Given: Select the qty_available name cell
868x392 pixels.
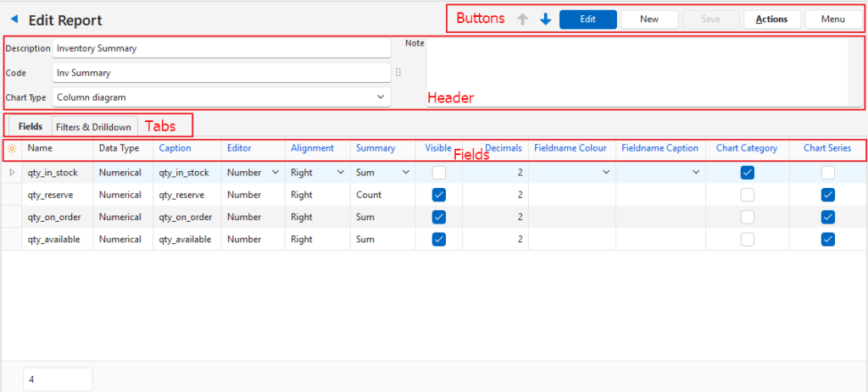Looking at the screenshot, I should (x=57, y=239).
